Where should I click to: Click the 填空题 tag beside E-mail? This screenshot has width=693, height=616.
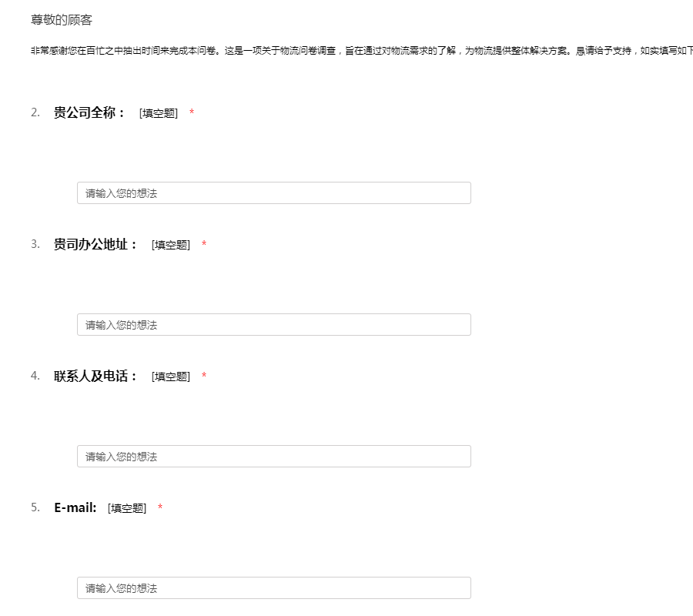(127, 509)
